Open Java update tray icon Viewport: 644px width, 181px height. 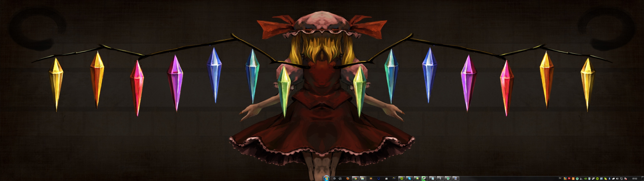pos(573,179)
